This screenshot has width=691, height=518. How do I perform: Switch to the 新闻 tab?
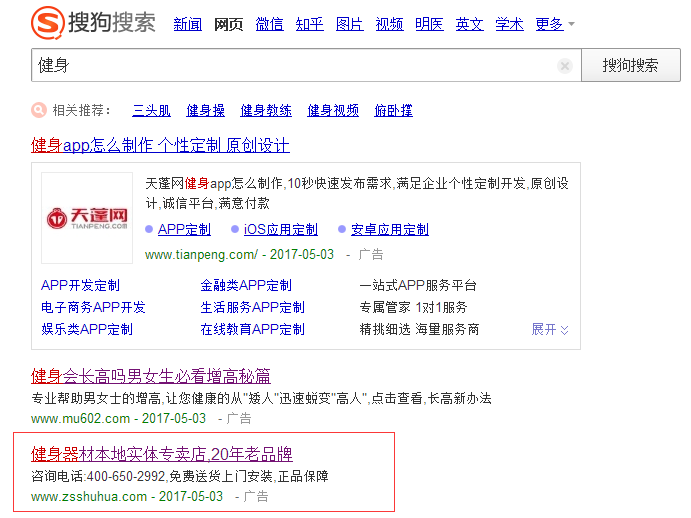click(x=187, y=24)
